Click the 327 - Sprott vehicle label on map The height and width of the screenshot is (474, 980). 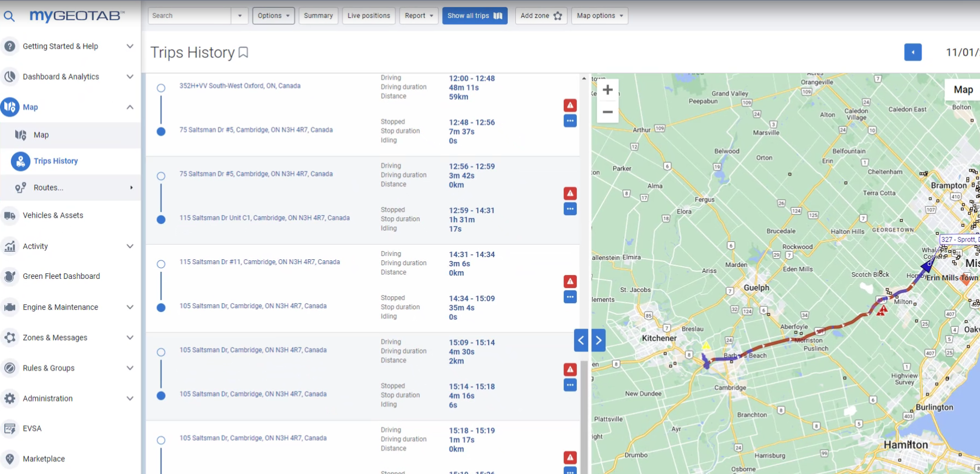point(960,239)
